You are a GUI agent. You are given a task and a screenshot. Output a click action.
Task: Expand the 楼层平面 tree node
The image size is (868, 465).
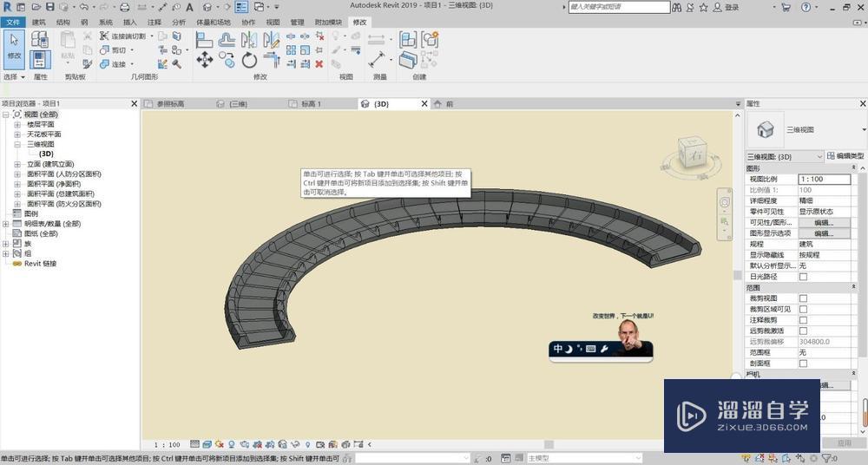(x=17, y=125)
